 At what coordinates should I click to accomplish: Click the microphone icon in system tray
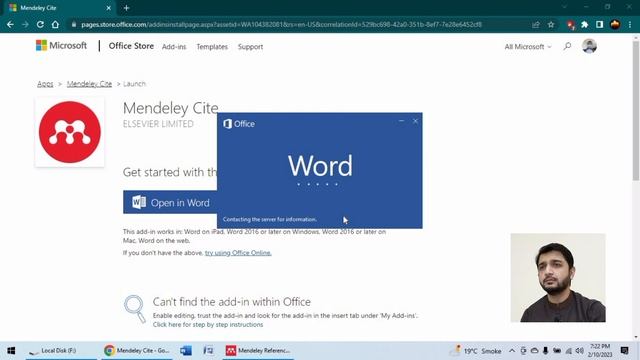pos(545,351)
